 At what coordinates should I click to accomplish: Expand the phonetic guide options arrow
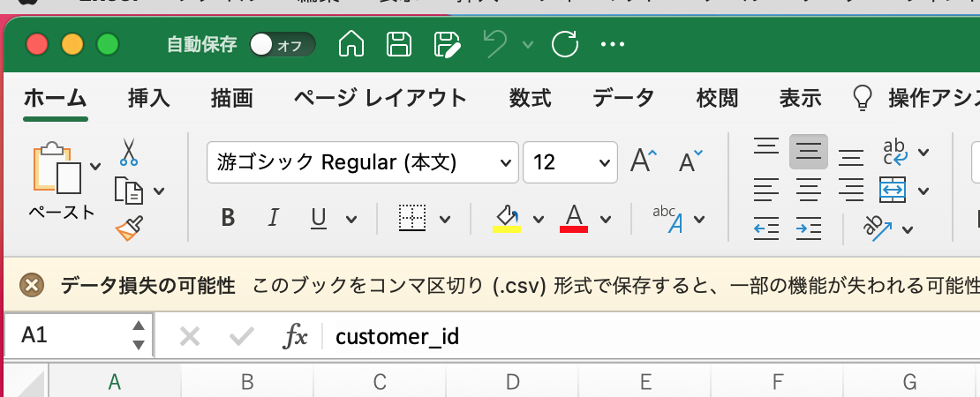click(x=699, y=219)
